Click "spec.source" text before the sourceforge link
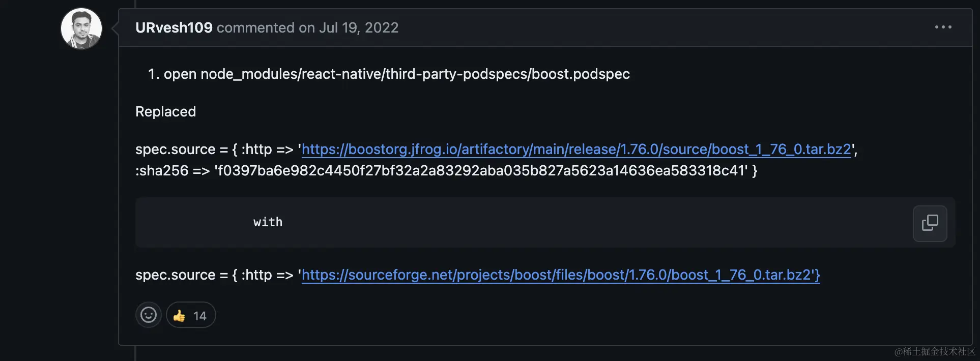Screen dimensions: 980x361 [175, 275]
